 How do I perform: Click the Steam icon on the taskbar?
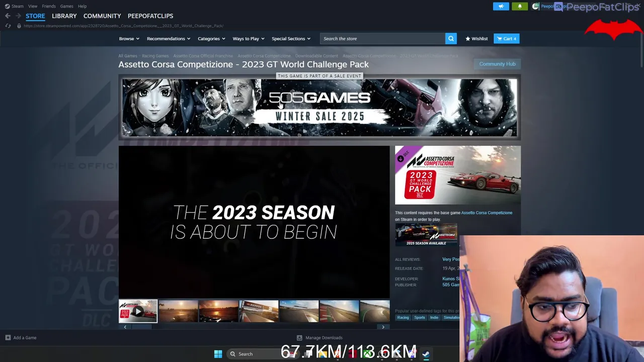click(426, 354)
